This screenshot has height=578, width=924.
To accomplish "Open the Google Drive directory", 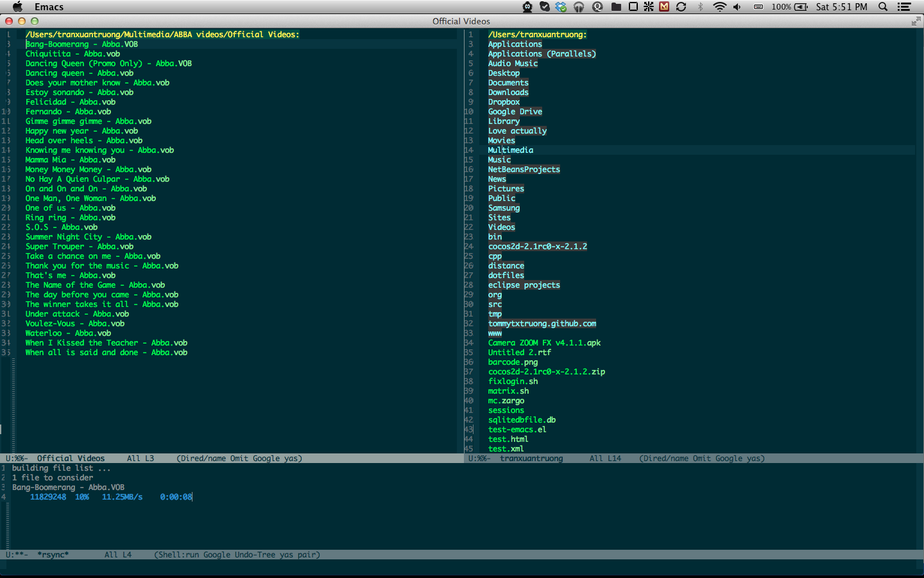I will 515,112.
